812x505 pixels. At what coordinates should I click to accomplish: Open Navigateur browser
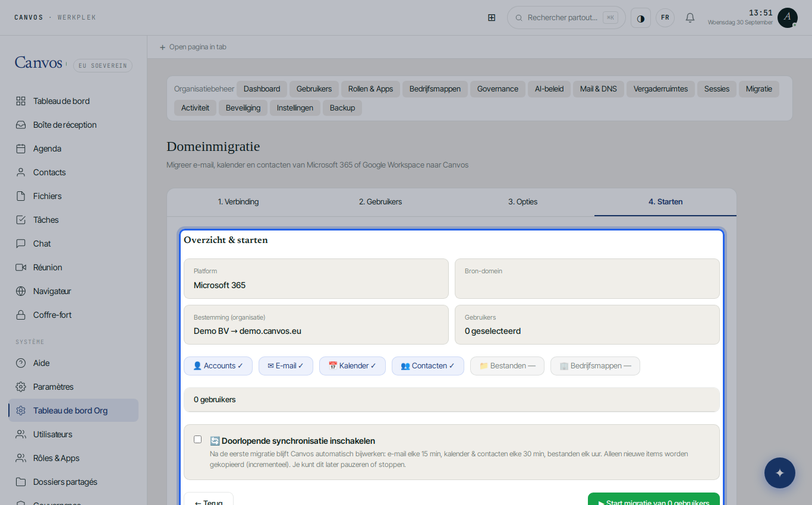[73, 291]
